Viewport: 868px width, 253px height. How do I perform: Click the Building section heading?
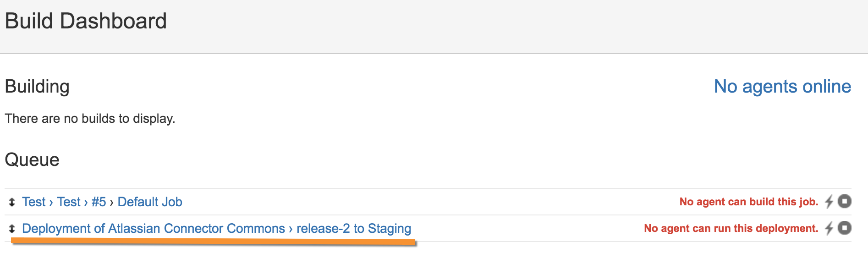[37, 87]
